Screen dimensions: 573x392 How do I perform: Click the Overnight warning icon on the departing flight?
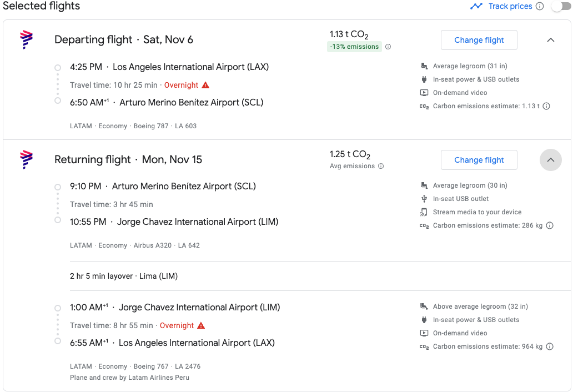[206, 85]
